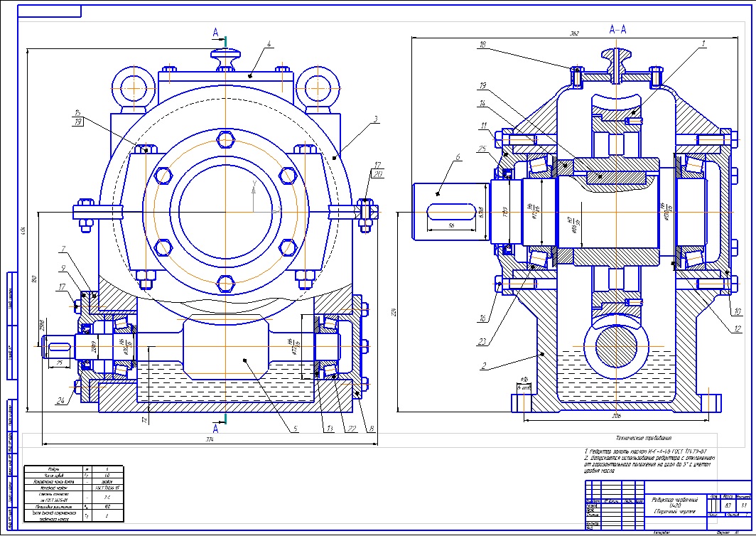Screen dimensions: 756x536
Task: Click the center distance dimension 160
Action: (34, 279)
